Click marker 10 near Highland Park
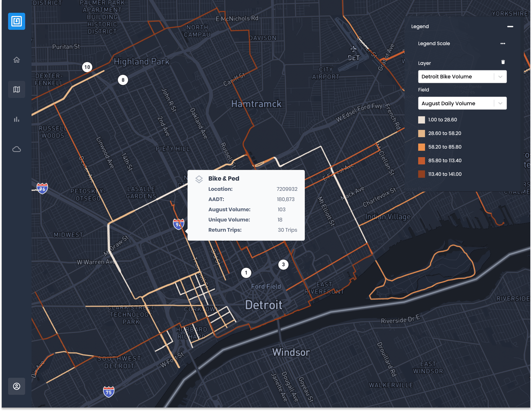 [88, 67]
